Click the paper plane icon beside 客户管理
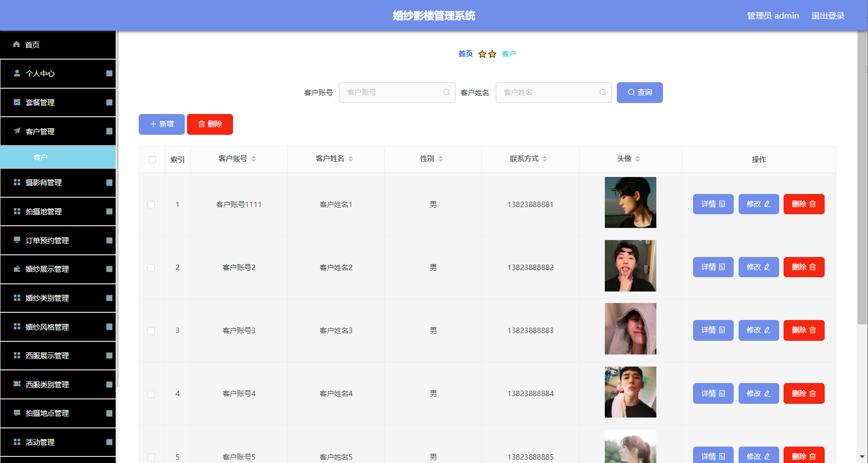Viewport: 868px width, 463px height. tap(17, 131)
